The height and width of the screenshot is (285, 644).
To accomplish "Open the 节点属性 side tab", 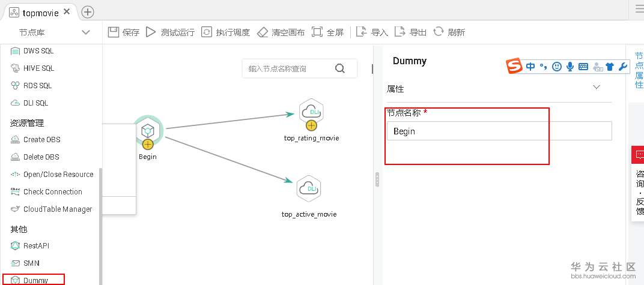I will pos(639,70).
